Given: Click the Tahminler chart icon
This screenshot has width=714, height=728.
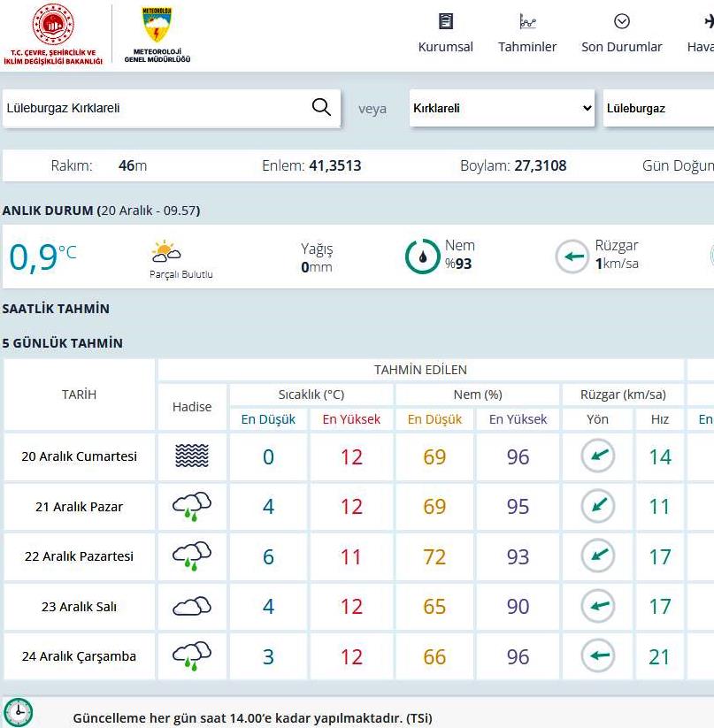Looking at the screenshot, I should click(527, 21).
